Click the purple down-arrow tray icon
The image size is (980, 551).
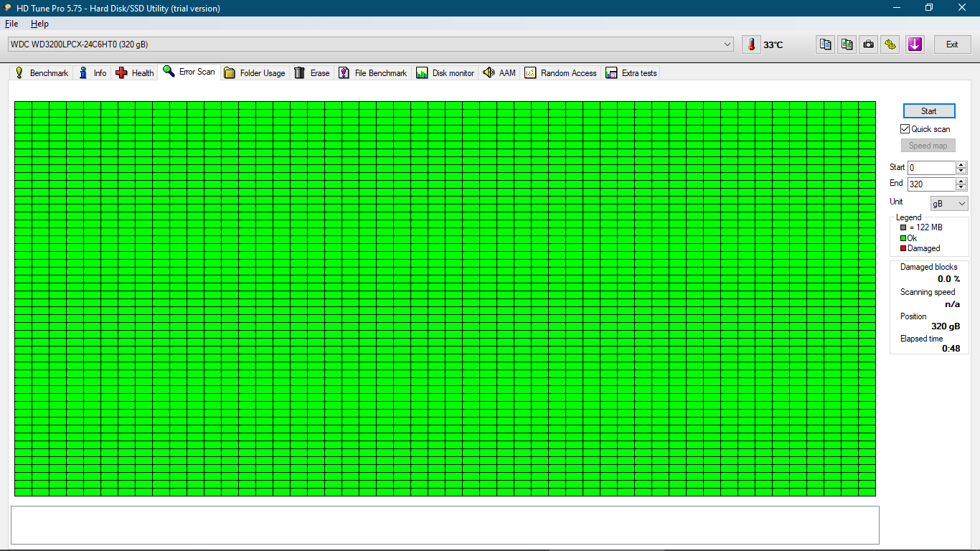(x=915, y=44)
